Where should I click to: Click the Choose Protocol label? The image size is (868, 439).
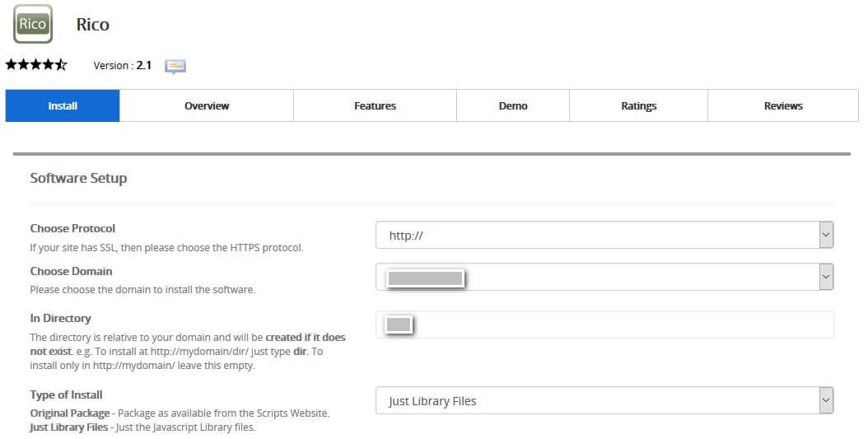pos(72,229)
